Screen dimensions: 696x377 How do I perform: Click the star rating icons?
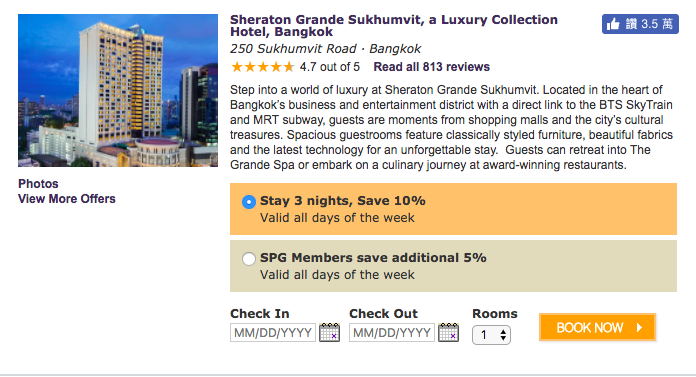click(262, 67)
